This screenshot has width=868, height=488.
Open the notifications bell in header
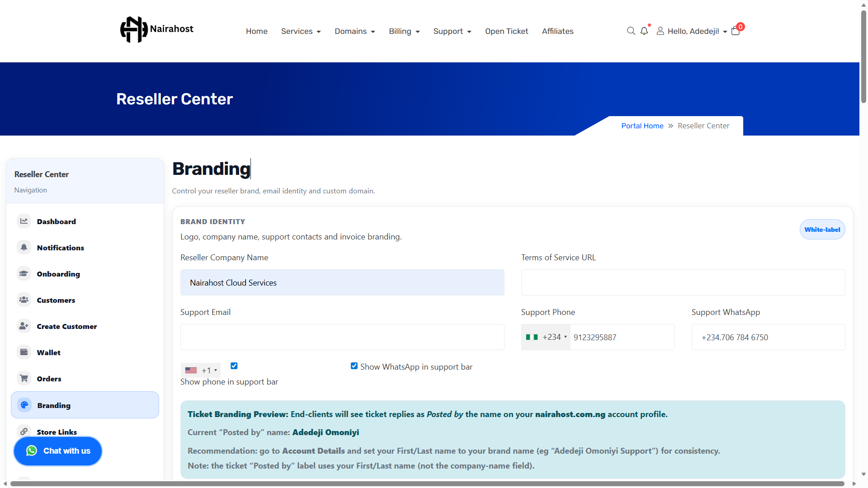(x=644, y=31)
